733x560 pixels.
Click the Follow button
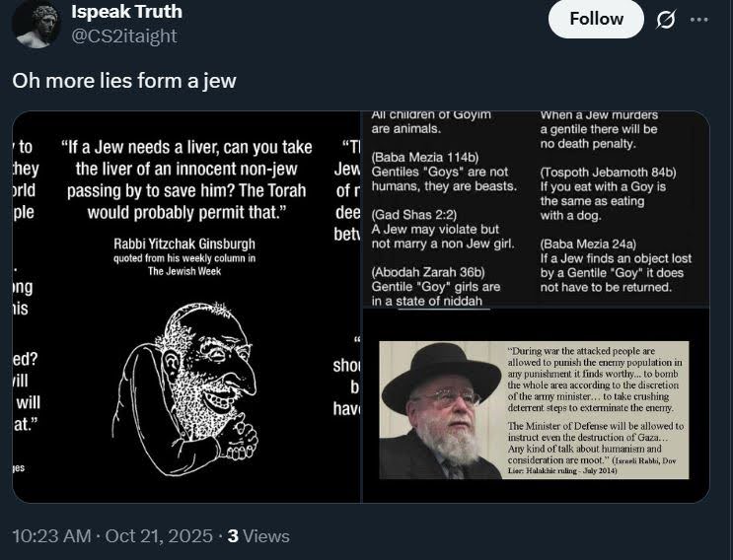click(x=596, y=20)
